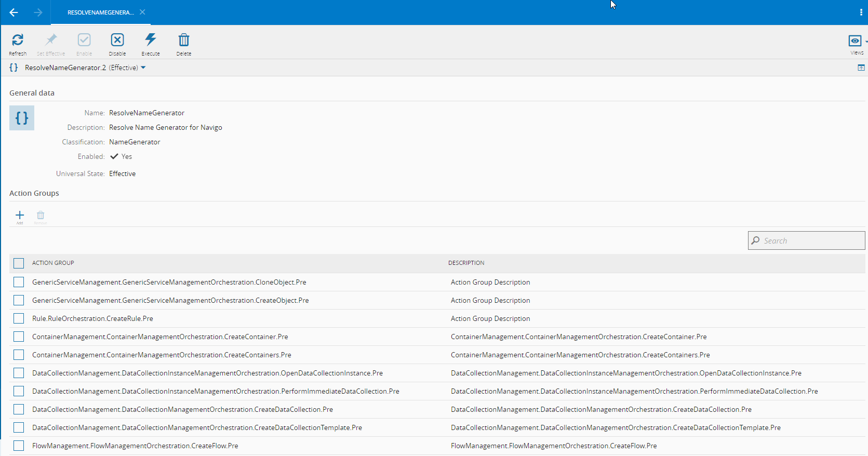The height and width of the screenshot is (456, 868).
Task: Select FlowManagement CreateFlow.Pre action group text
Action: click(135, 446)
